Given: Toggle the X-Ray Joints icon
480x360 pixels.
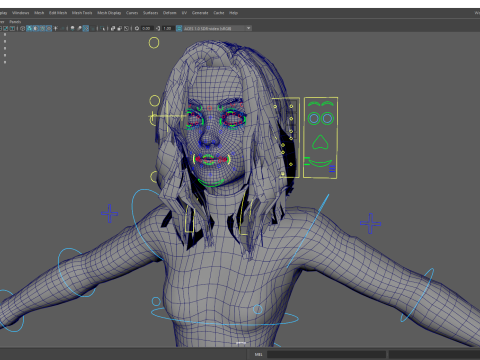Looking at the screenshot, I should click(x=126, y=28).
